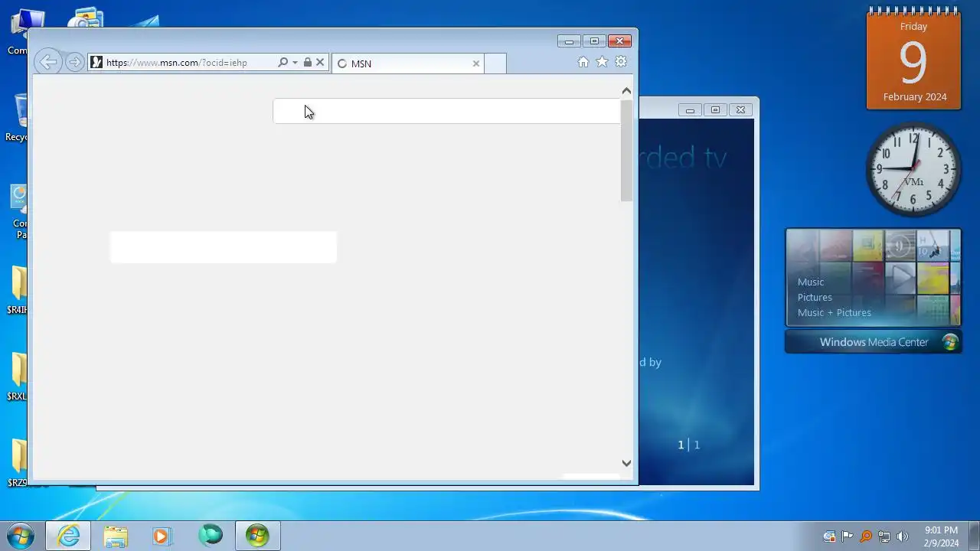
Task: Maximize the Media Center window behind
Action: [715, 110]
